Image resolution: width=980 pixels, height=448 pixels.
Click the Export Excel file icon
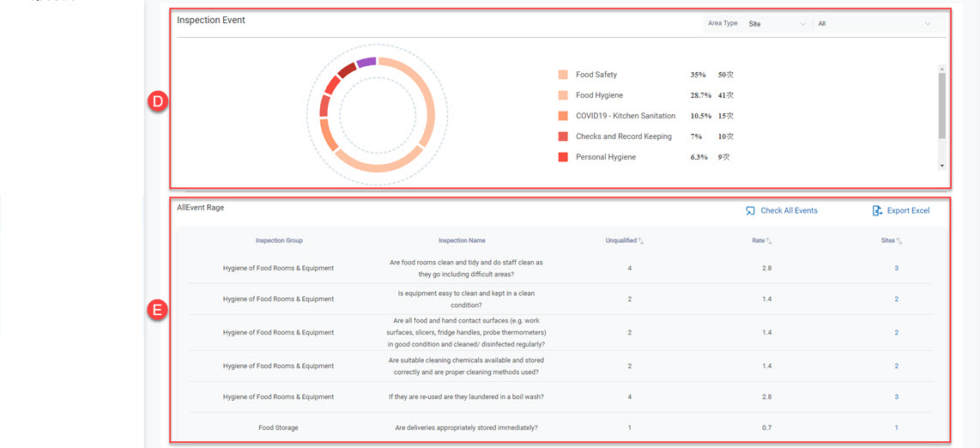(877, 210)
